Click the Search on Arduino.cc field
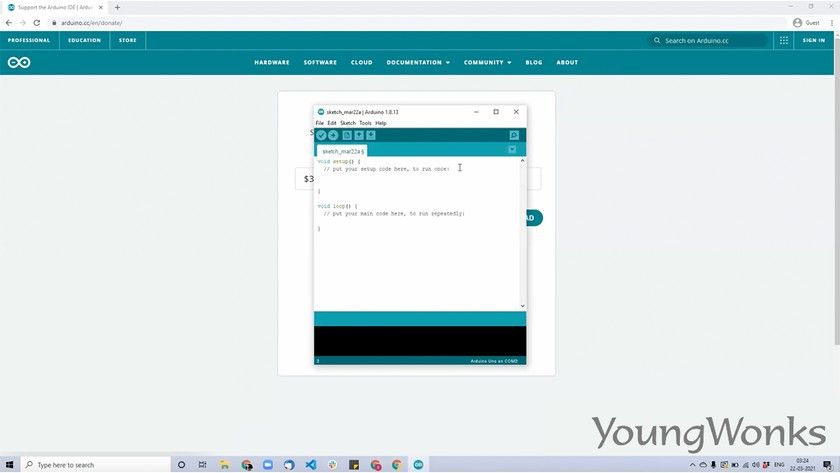The image size is (840, 473). [708, 40]
